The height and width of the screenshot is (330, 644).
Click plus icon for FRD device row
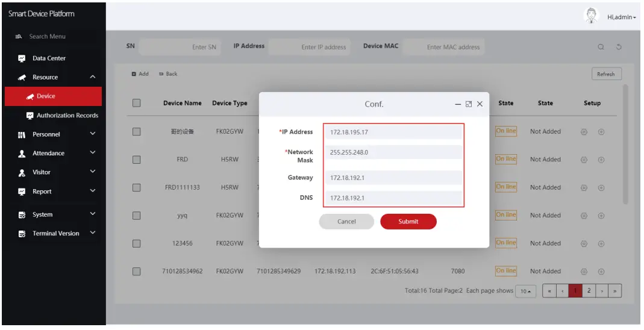(601, 160)
